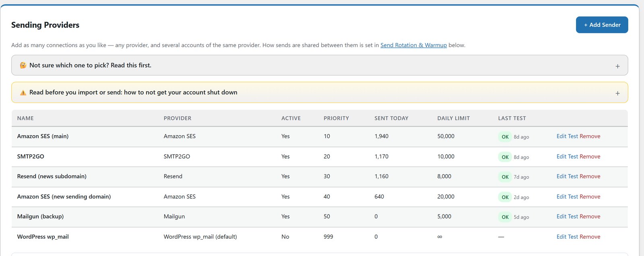Screen dimensions: 644x256
Task: Click the '2d ago' last test time
Action: (x=521, y=197)
